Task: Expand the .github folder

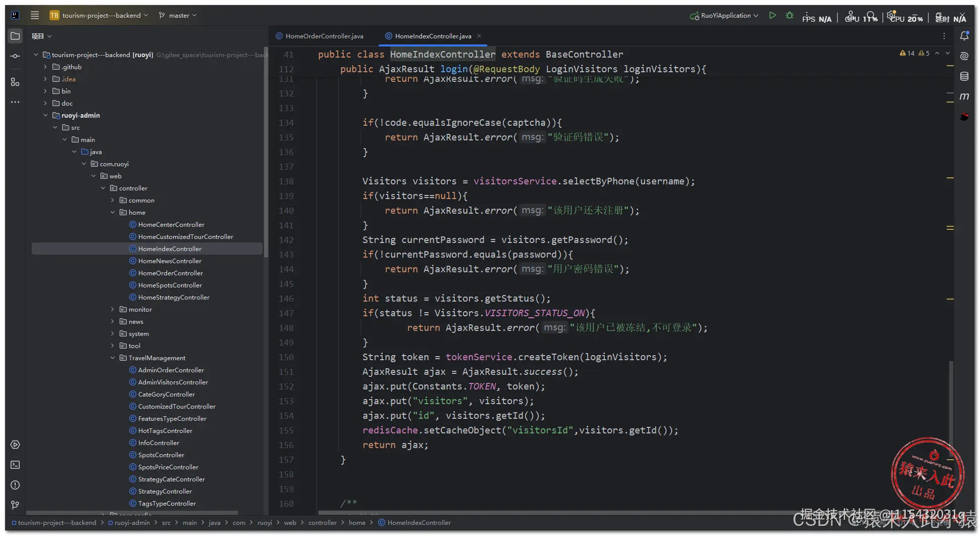Action: pos(45,67)
